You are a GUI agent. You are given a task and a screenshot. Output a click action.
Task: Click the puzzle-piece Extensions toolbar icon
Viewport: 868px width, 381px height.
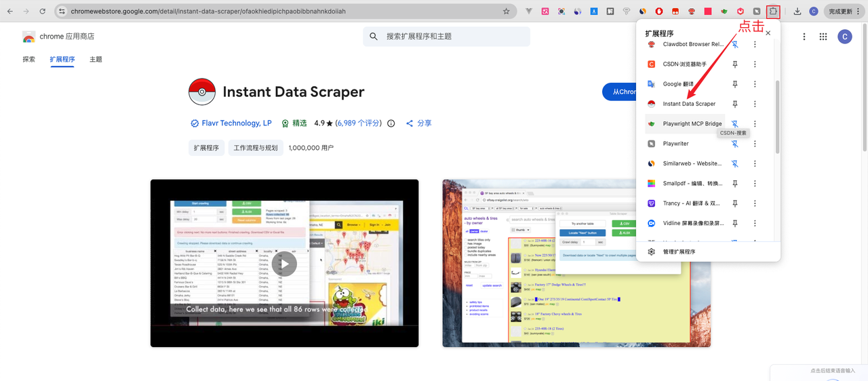pyautogui.click(x=773, y=11)
